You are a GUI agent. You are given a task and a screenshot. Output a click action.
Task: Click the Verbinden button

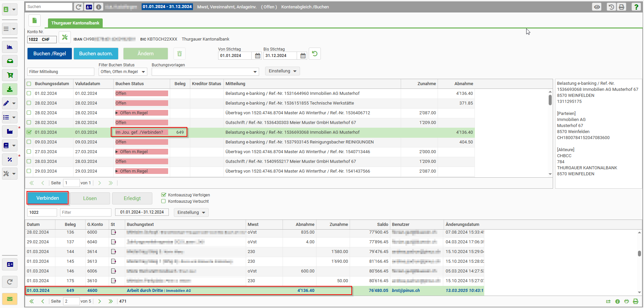(48, 198)
